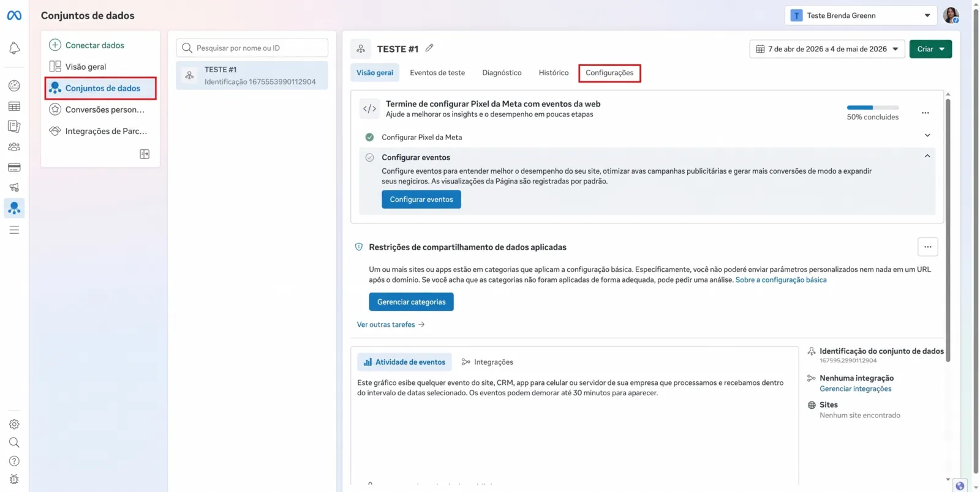980x492 pixels.
Task: Open the Histórico tab
Action: 554,73
